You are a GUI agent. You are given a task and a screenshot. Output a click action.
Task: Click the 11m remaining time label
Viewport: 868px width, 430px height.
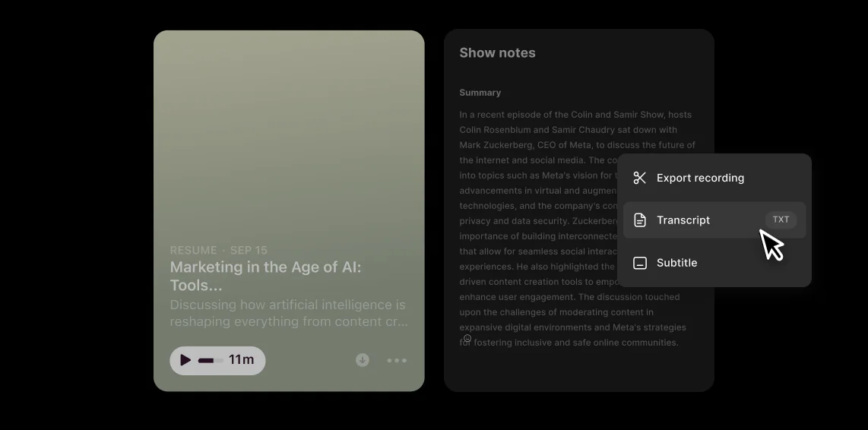coord(242,359)
